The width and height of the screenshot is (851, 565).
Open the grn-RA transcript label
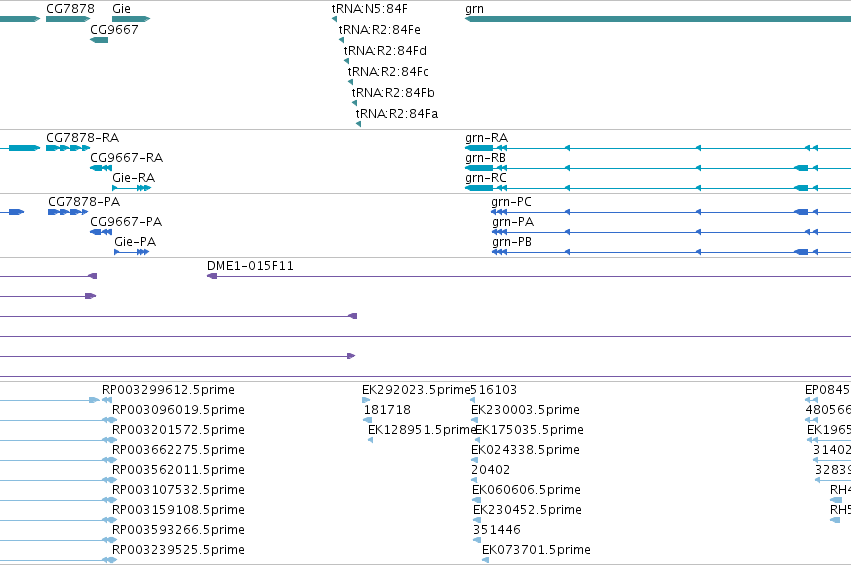[x=486, y=137]
